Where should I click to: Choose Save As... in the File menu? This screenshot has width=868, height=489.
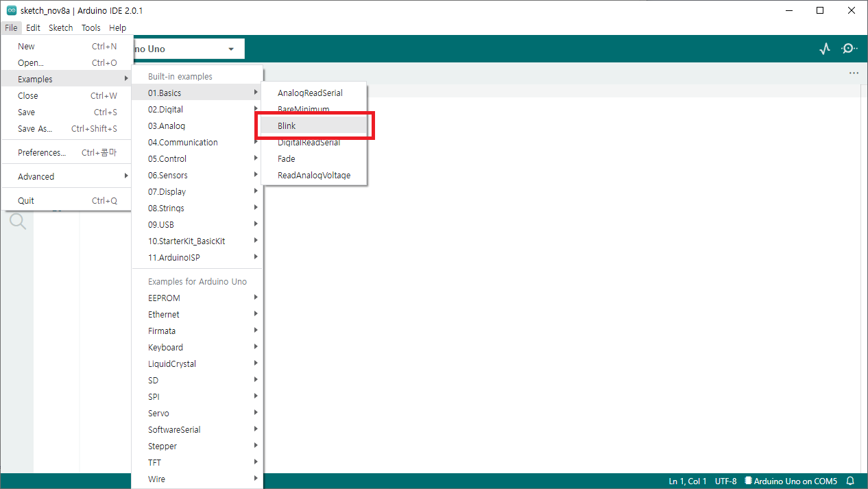[x=66, y=129]
